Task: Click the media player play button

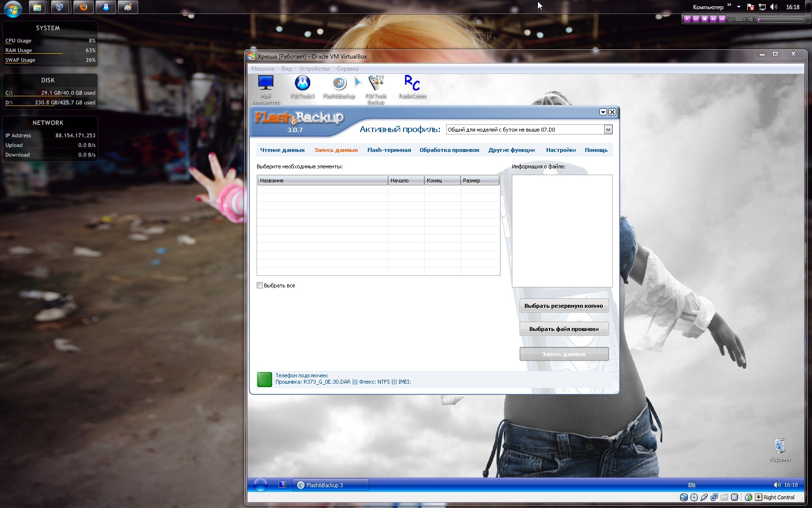Action: coord(687,19)
